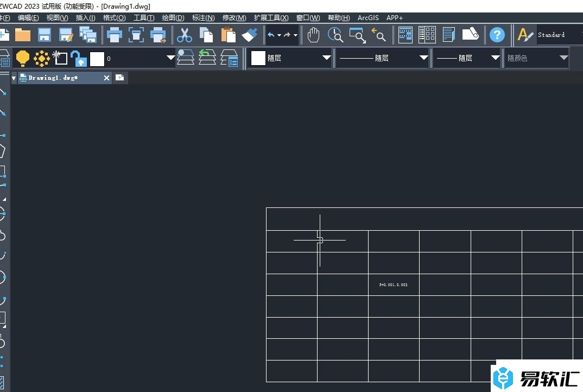Screen dimensions: 583x392
Task: Expand the document tab list arrow
Action: [x=14, y=78]
